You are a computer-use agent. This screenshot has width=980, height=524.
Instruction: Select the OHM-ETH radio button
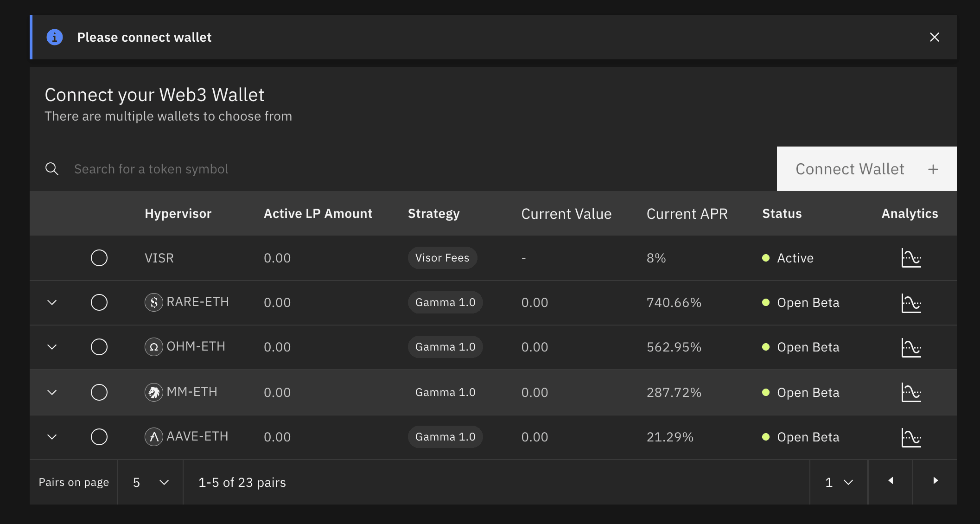pos(99,347)
